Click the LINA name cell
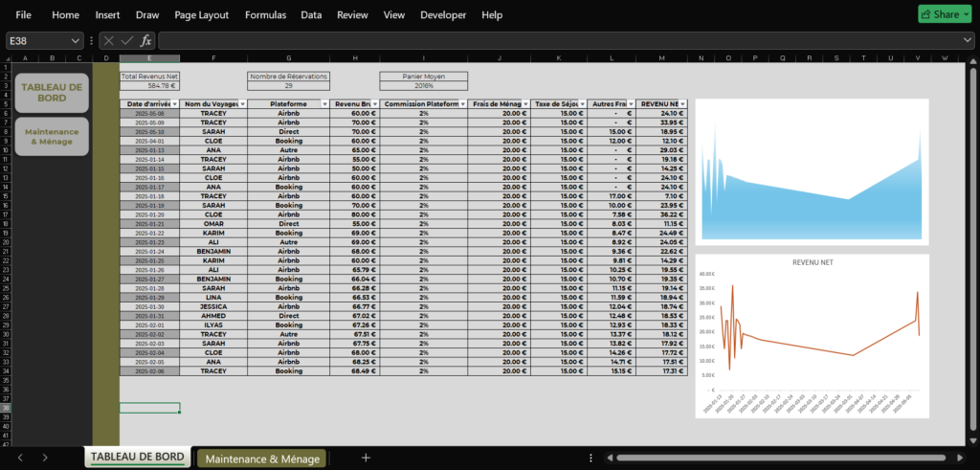 click(213, 298)
